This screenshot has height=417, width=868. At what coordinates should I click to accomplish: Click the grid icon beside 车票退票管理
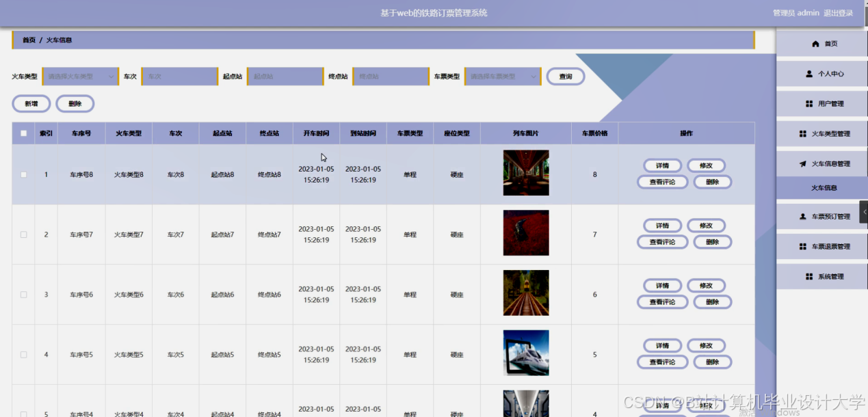point(803,247)
